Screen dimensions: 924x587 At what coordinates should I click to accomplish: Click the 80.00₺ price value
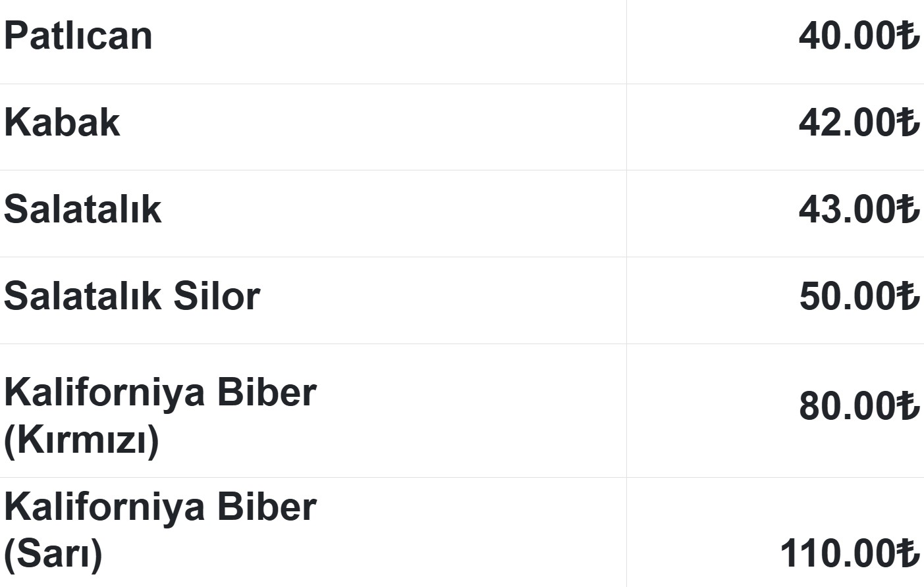coord(858,406)
